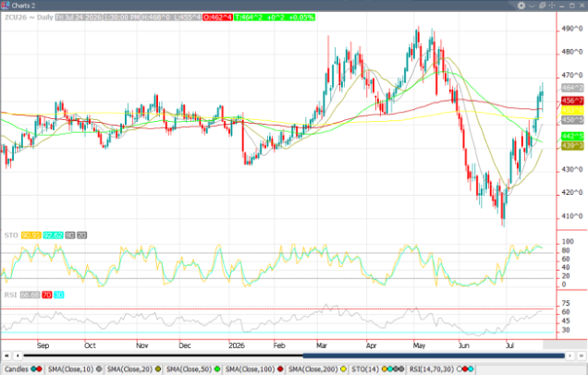Jump to chart start with double-left arrow

pyautogui.click(x=6, y=356)
